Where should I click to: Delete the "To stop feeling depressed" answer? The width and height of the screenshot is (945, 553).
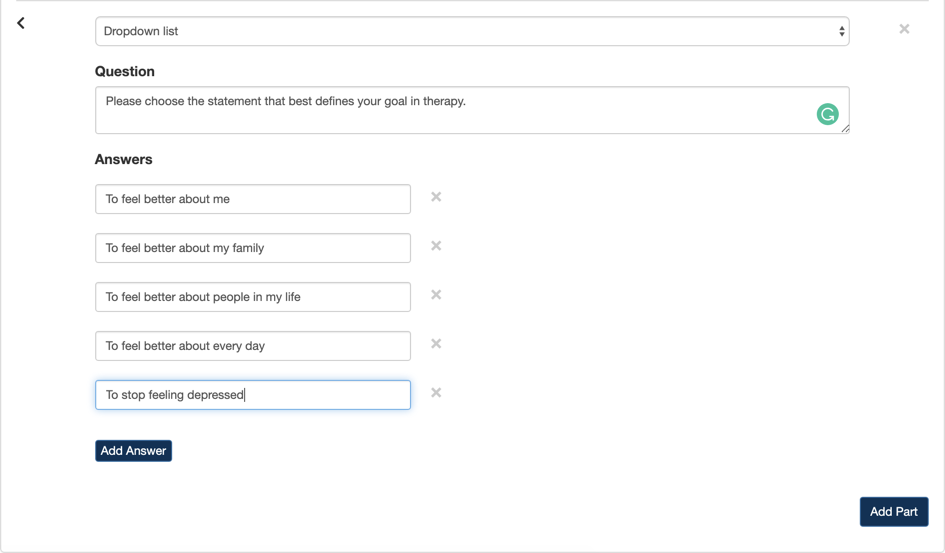click(436, 393)
